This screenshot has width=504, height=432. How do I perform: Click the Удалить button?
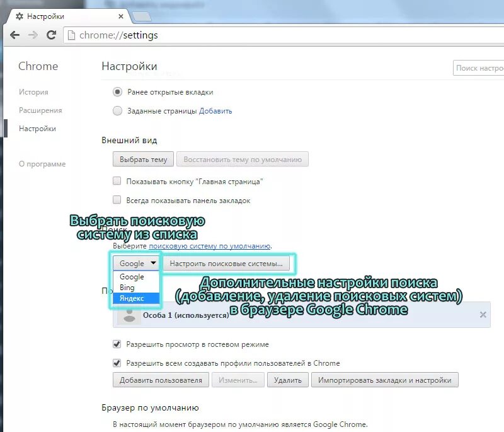coord(288,380)
